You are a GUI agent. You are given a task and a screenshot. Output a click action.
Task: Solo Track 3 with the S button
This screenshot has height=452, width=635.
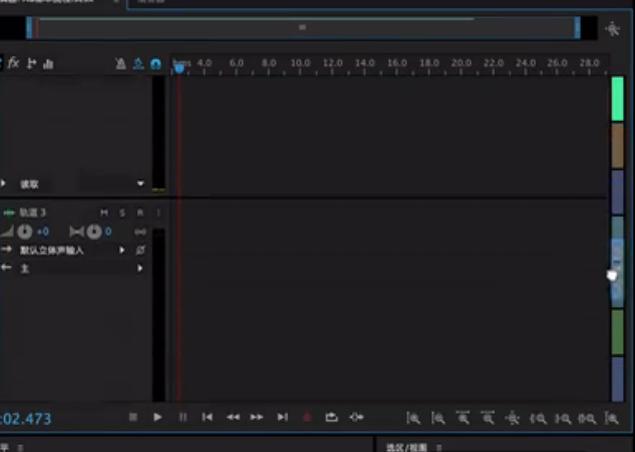[x=122, y=213]
